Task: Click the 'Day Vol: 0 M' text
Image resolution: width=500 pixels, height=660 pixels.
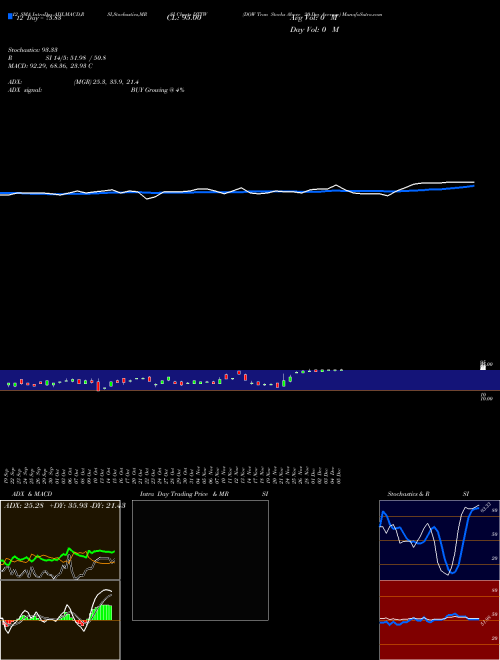Action: pos(314,30)
